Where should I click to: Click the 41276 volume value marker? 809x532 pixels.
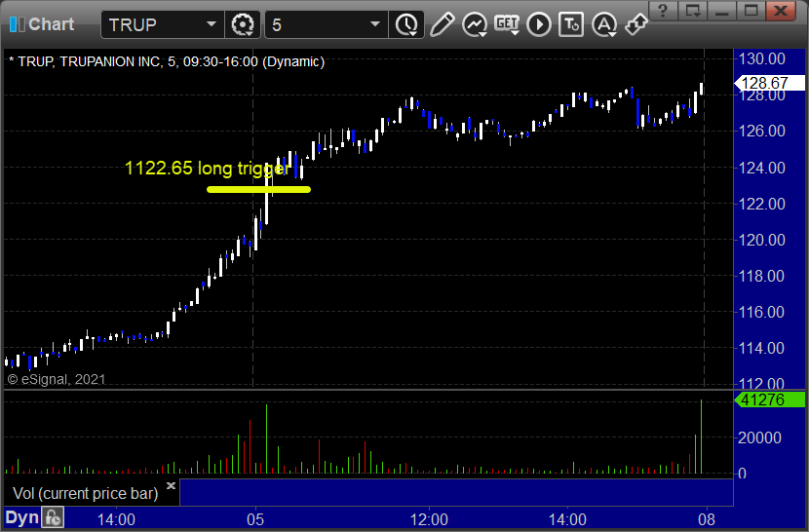coord(769,399)
